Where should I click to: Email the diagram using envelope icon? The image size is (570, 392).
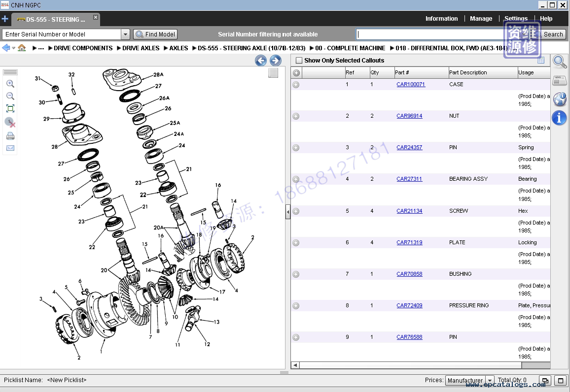(10, 148)
